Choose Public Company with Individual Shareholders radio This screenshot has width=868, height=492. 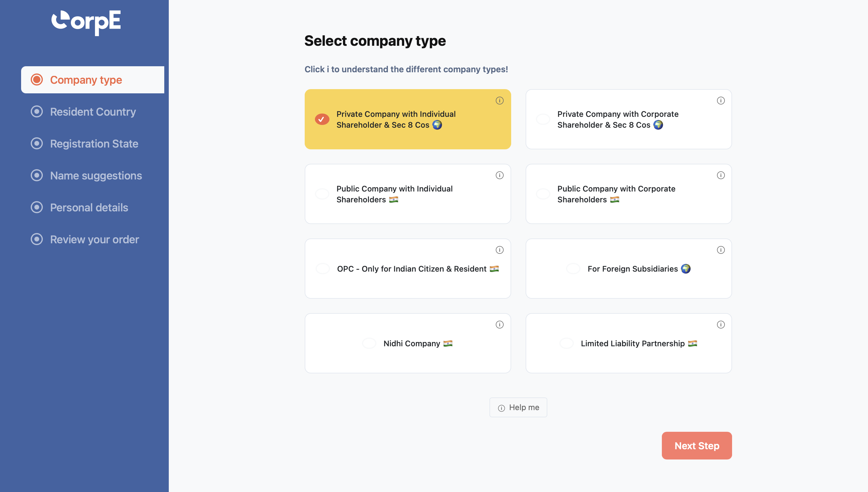[322, 194]
